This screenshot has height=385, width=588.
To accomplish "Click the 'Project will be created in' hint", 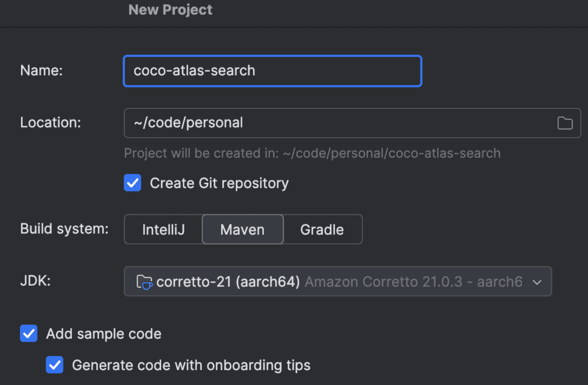I will (312, 153).
